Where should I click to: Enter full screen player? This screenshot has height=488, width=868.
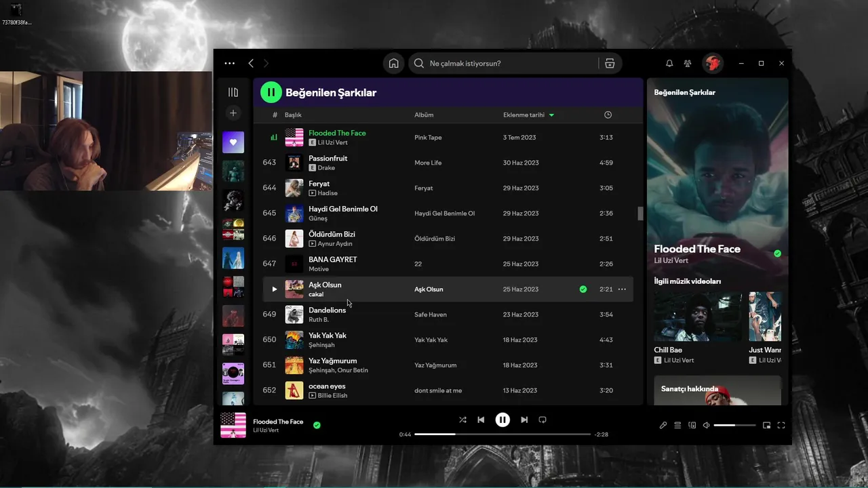tap(781, 425)
